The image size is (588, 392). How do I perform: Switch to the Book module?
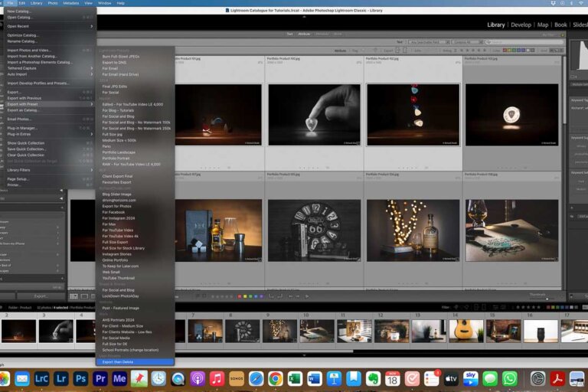pos(560,24)
